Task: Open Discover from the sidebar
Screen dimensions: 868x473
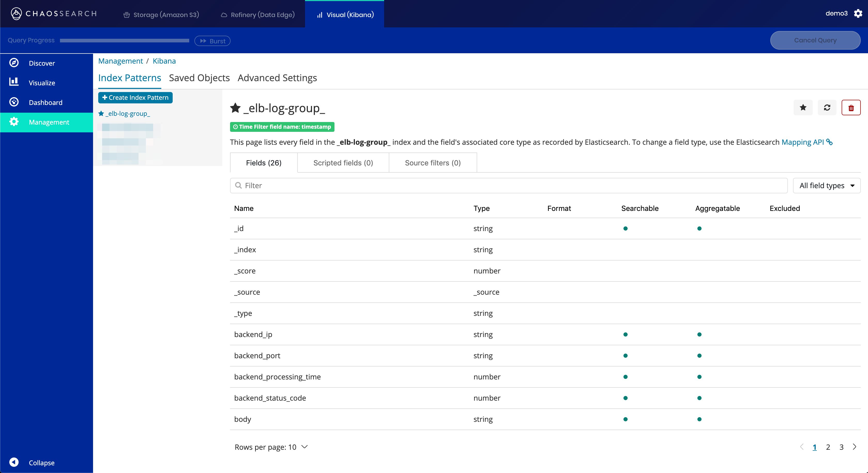Action: [x=41, y=63]
